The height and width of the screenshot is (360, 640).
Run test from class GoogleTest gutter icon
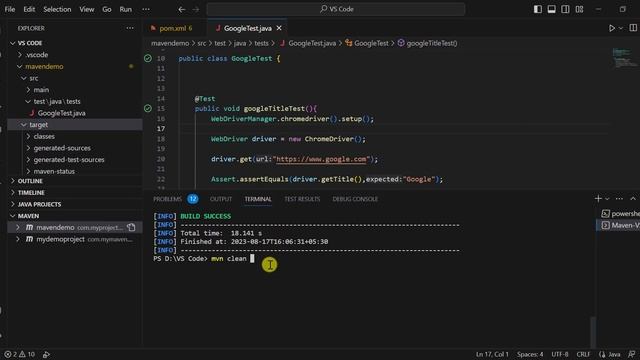148,58
